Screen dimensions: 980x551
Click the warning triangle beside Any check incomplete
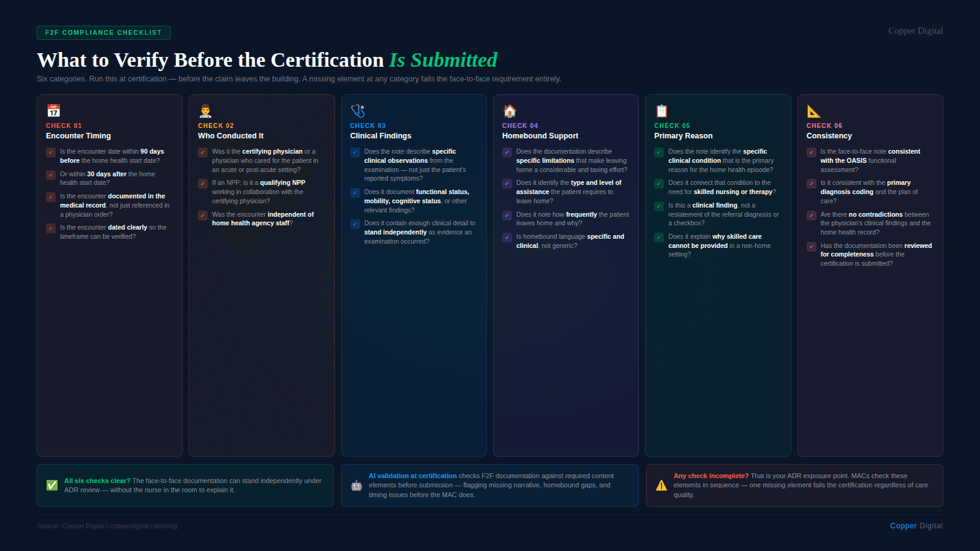click(x=661, y=485)
